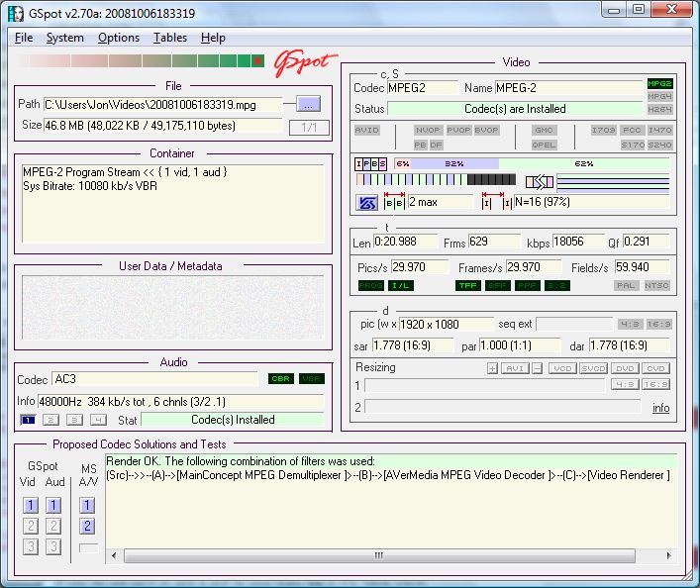Click the IPBS frame type legend
This screenshot has width=700, height=588.
click(x=370, y=164)
